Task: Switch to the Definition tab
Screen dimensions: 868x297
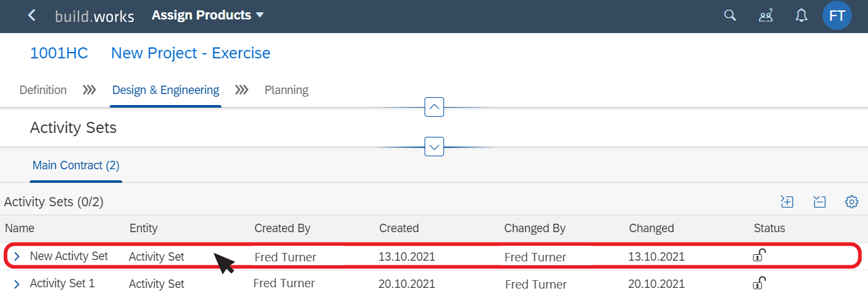Action: [x=43, y=90]
